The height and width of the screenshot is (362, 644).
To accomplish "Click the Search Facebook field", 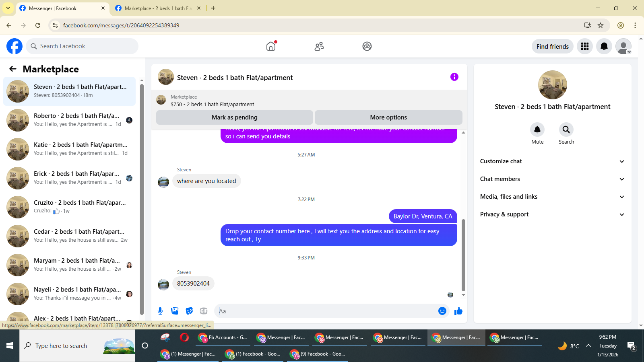I will click(82, 46).
